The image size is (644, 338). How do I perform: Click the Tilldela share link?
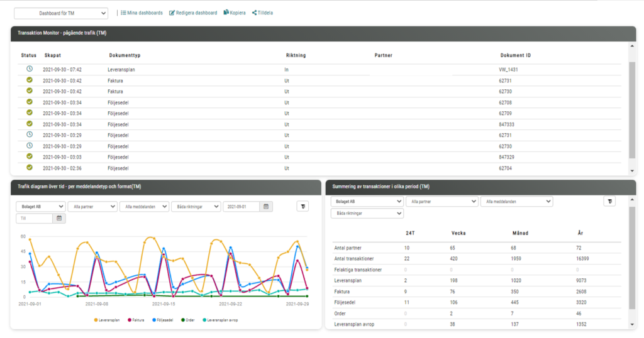262,13
